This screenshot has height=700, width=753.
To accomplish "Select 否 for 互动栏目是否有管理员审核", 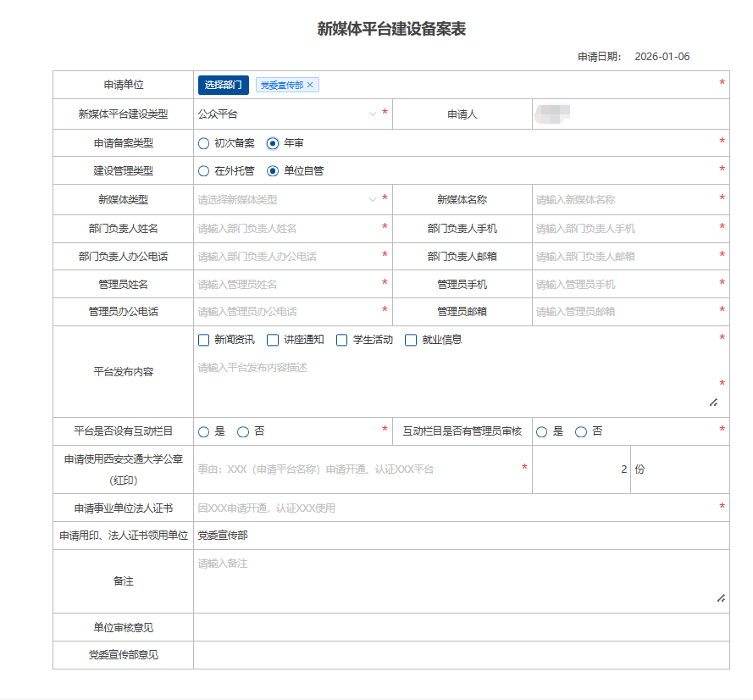I will [581, 432].
